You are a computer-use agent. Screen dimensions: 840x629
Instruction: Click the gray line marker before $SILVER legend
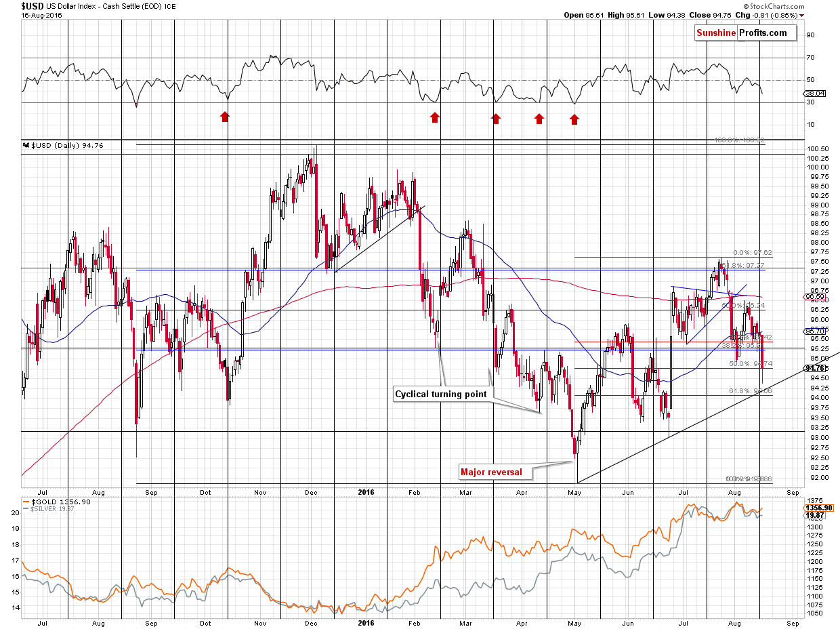pos(26,508)
